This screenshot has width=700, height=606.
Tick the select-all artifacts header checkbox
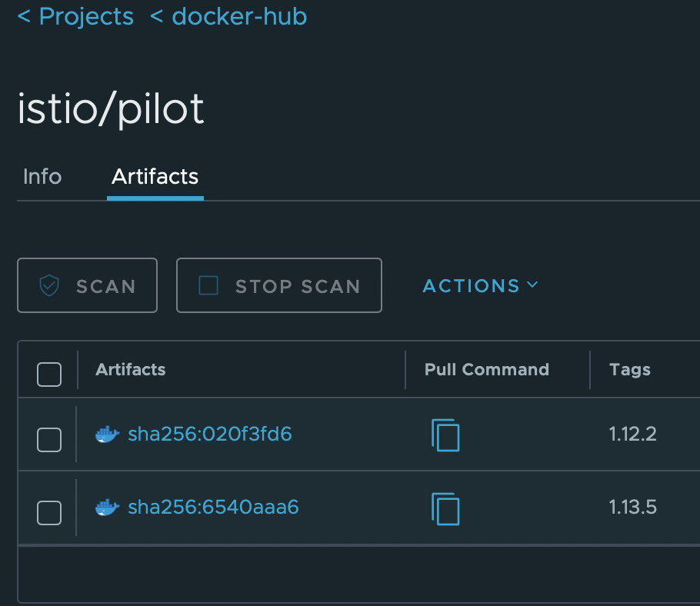[49, 374]
